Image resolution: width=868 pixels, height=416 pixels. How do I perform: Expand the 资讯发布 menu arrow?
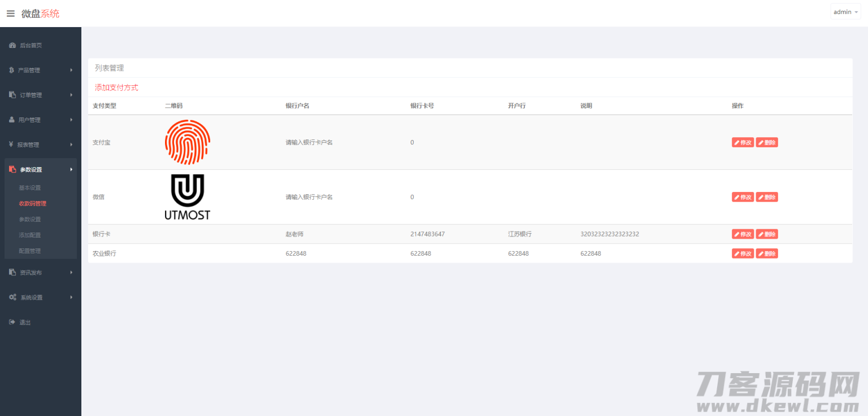(x=71, y=273)
